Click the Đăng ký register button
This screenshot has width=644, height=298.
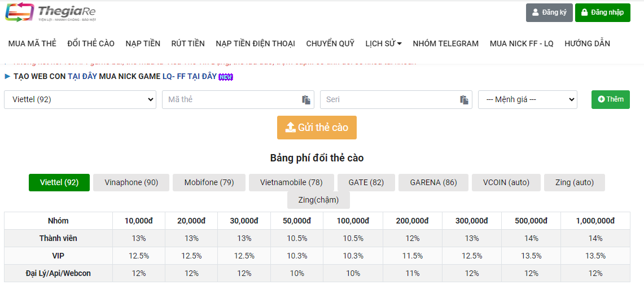[x=549, y=12]
